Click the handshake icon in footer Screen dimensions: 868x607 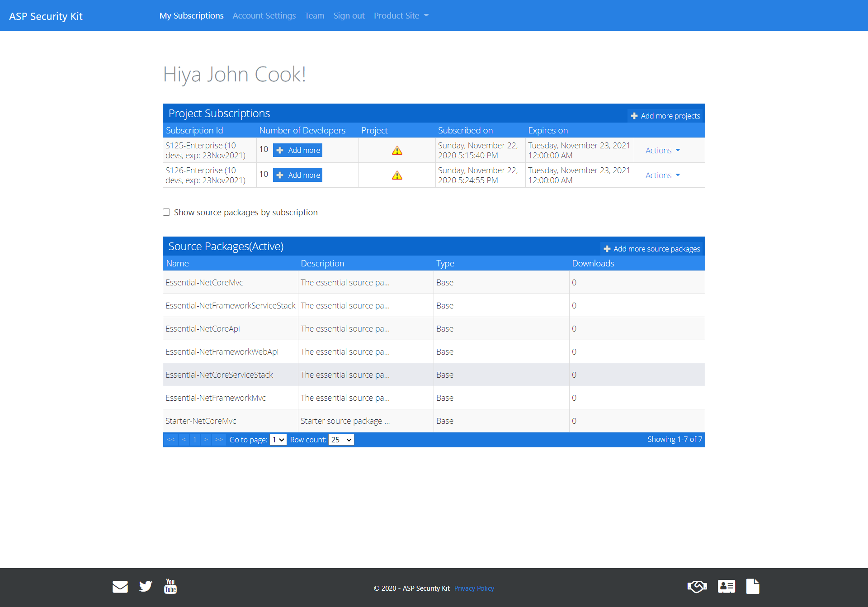coord(697,587)
